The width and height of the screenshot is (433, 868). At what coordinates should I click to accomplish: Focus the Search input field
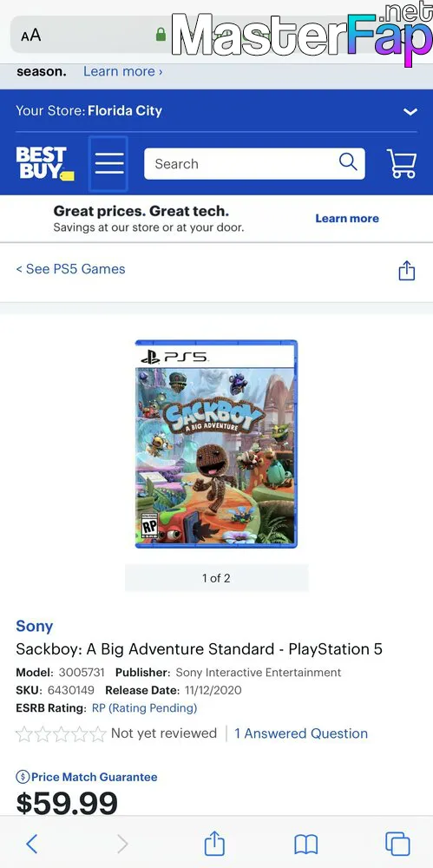[x=244, y=164]
